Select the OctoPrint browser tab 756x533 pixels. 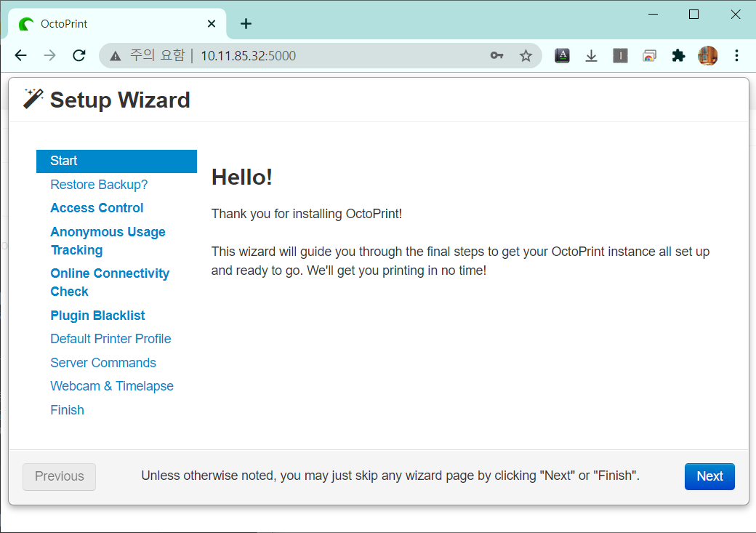click(x=116, y=24)
